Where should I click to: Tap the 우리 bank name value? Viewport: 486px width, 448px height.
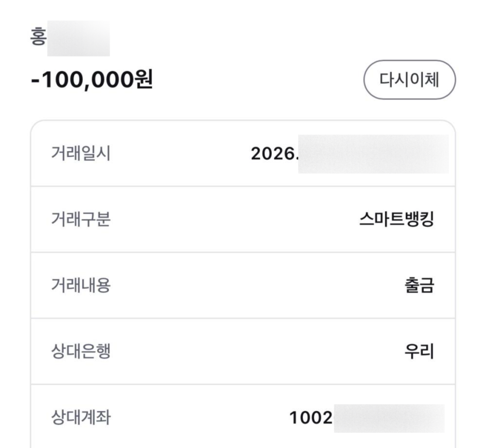click(419, 352)
